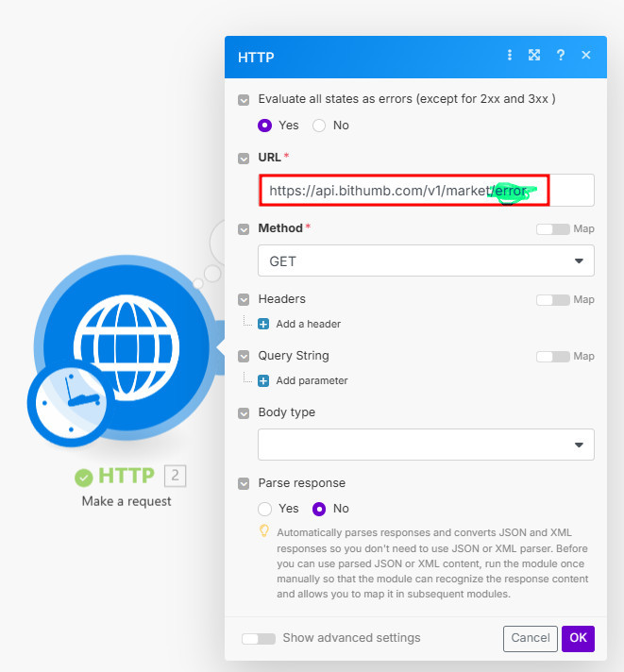Enable the Map toggle for Headers
624x672 pixels.
pyautogui.click(x=552, y=299)
